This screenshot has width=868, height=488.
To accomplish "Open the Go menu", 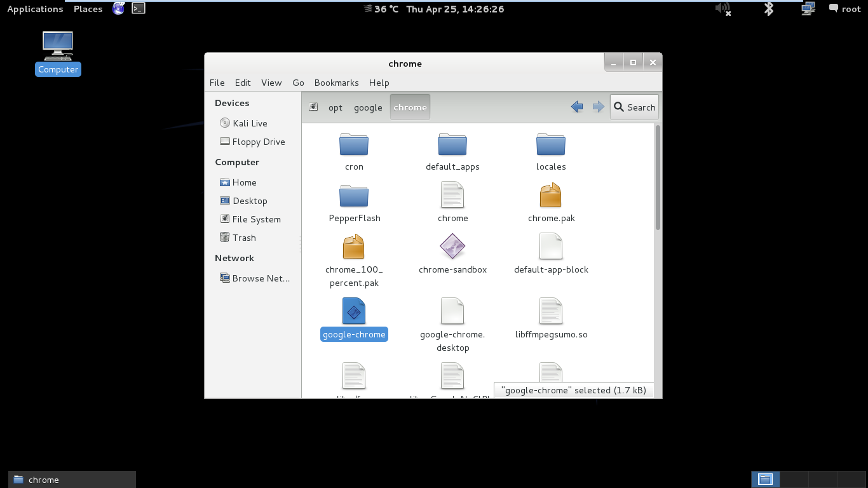I will [x=298, y=83].
